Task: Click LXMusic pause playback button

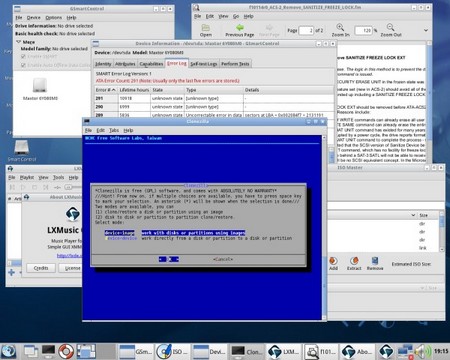Action: 12,187
